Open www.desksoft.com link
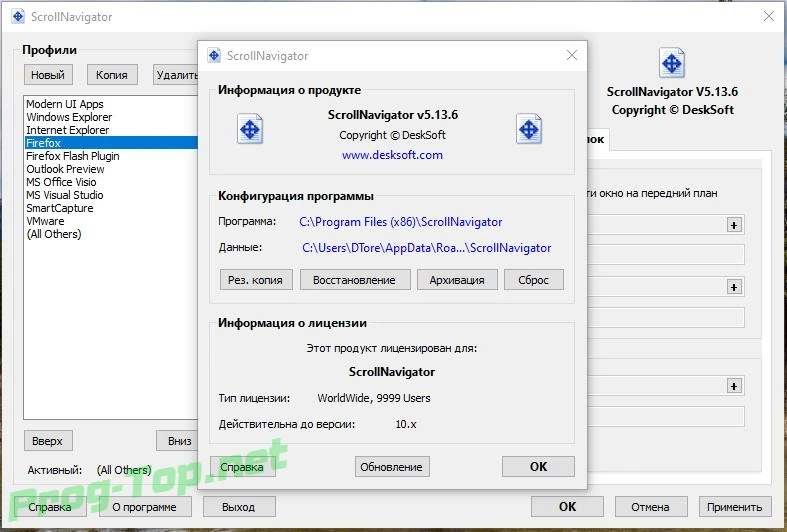Image resolution: width=787 pixels, height=532 pixels. click(392, 155)
